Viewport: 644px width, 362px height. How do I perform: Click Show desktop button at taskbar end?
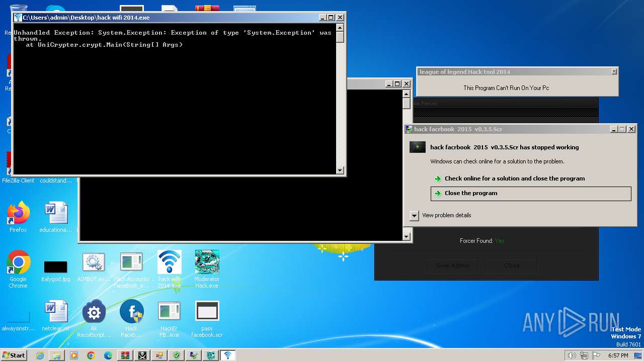click(638, 355)
